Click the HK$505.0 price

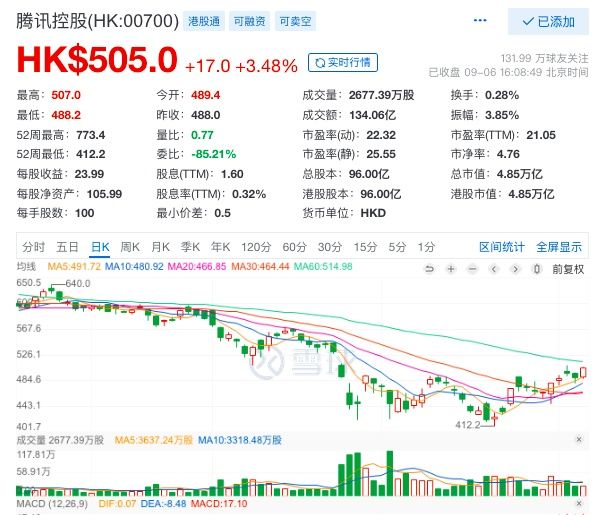point(97,60)
